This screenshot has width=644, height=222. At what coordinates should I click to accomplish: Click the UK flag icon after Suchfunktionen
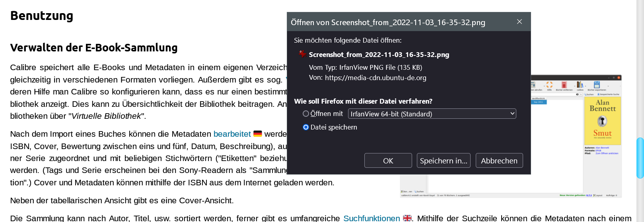pos(407,218)
